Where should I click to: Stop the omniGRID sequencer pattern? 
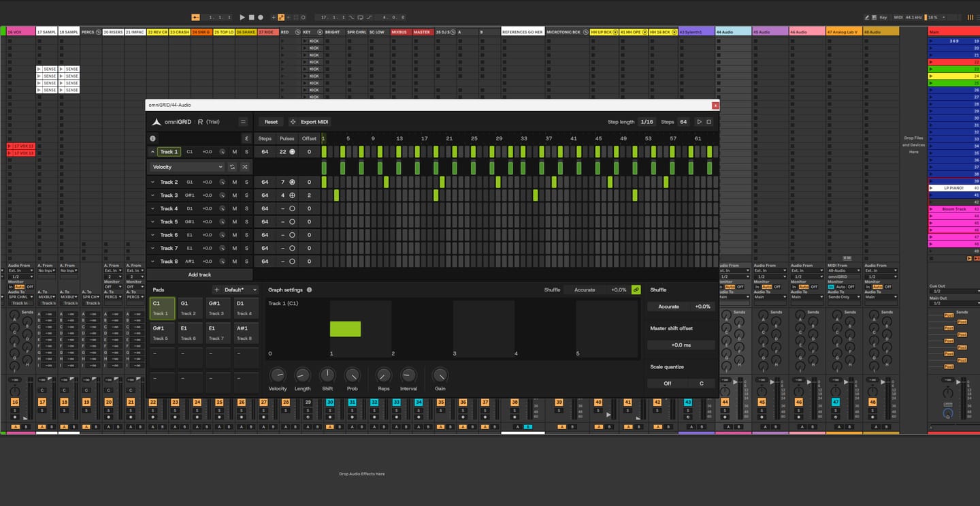point(708,122)
